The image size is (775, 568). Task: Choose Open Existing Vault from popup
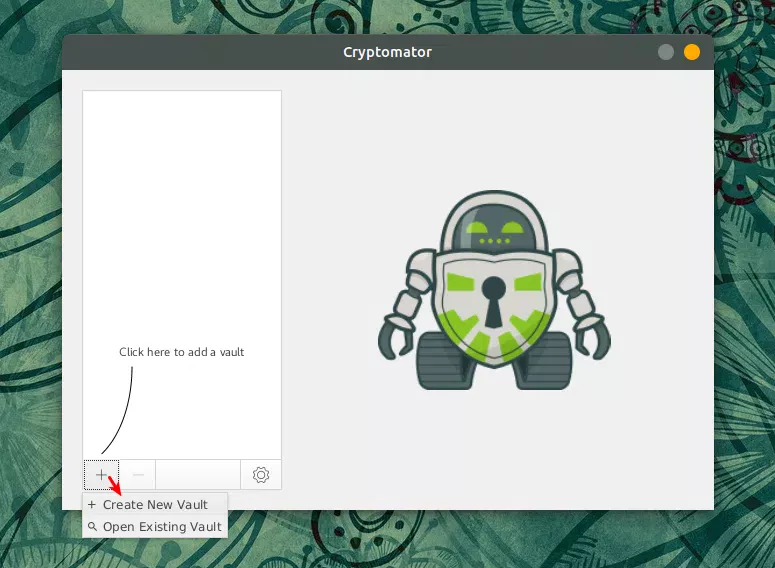[x=161, y=527]
